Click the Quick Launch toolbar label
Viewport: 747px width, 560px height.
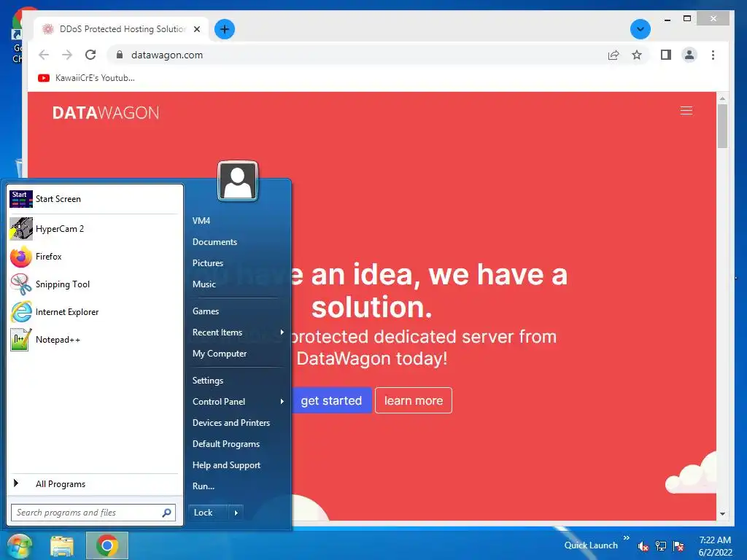591,545
